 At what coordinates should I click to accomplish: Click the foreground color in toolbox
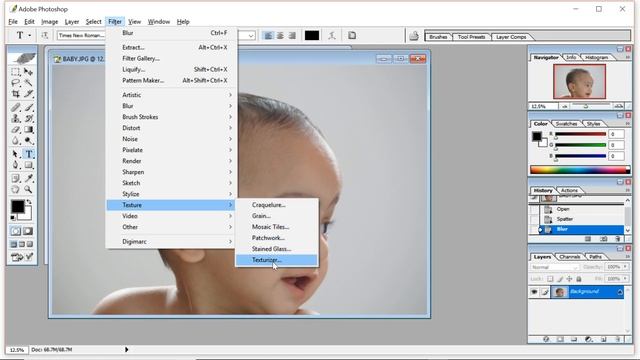pyautogui.click(x=17, y=207)
